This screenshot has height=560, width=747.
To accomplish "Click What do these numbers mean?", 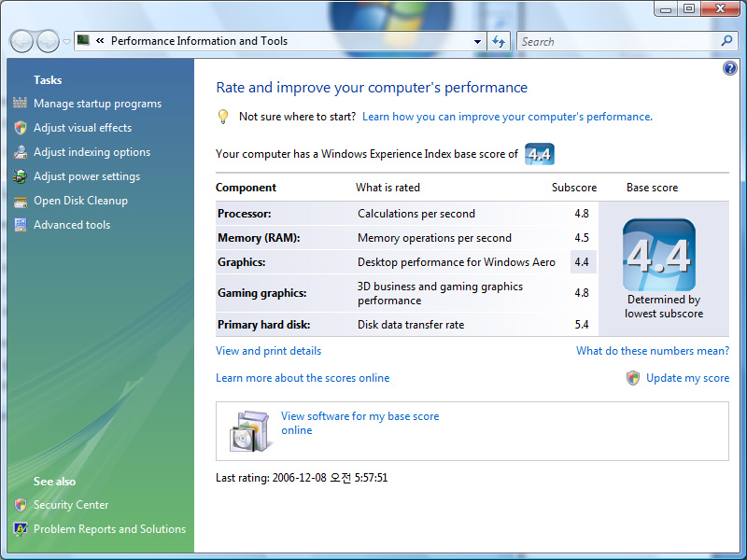I will 653,351.
